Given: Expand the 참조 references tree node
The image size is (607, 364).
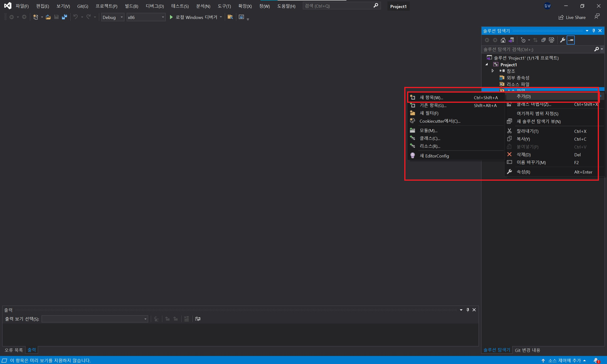Looking at the screenshot, I should (492, 71).
